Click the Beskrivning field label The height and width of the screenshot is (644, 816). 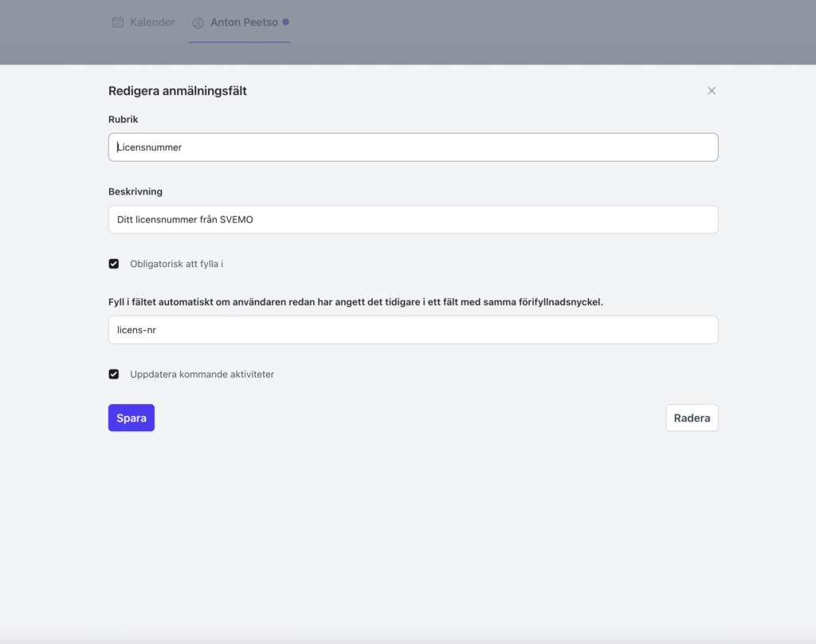coord(135,192)
